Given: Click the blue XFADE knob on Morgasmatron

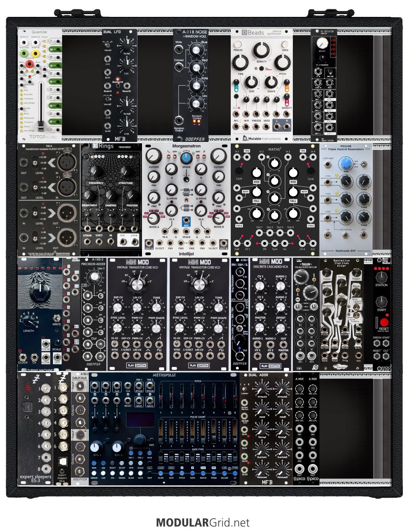Looking at the screenshot, I should click(x=186, y=158).
